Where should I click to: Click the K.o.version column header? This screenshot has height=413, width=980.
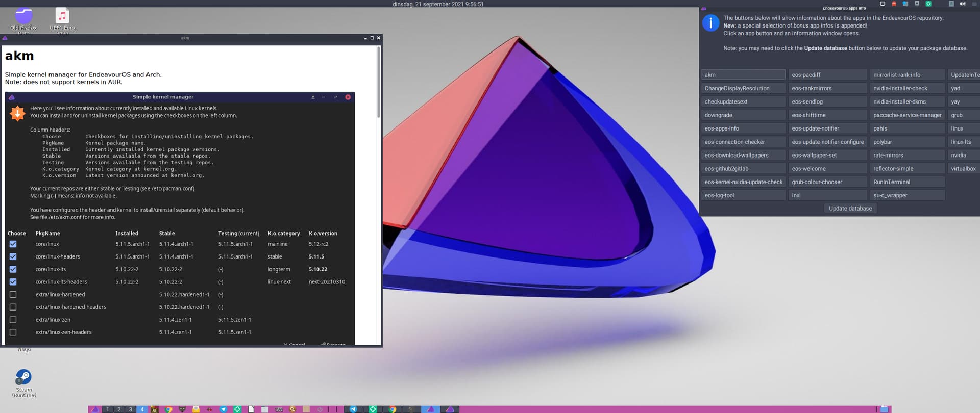[323, 234]
